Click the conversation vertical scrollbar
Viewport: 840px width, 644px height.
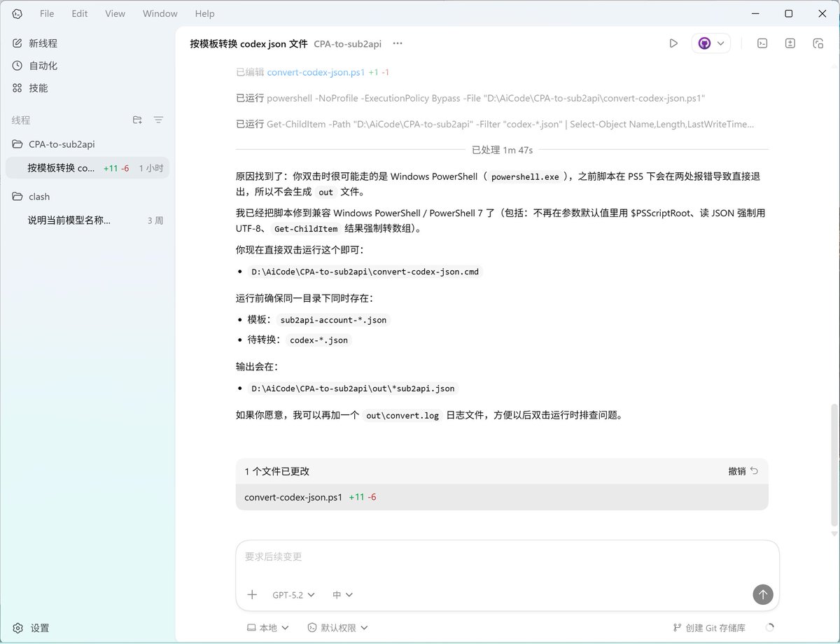pos(834,465)
